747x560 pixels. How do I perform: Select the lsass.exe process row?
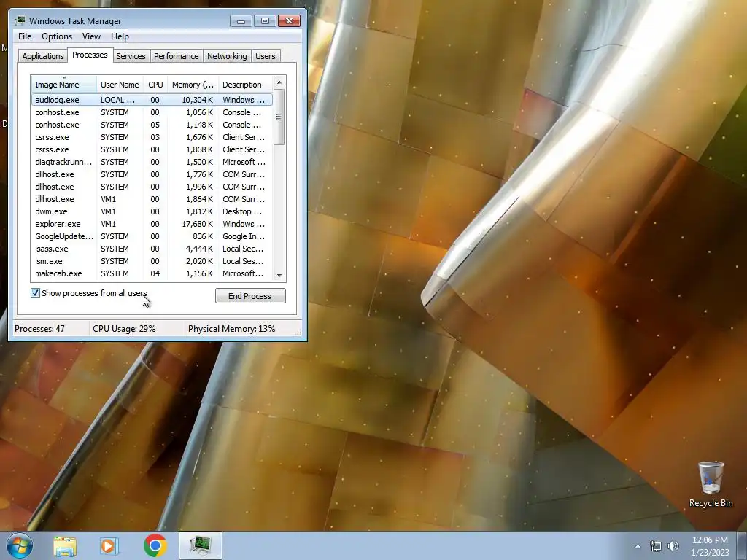coord(152,249)
